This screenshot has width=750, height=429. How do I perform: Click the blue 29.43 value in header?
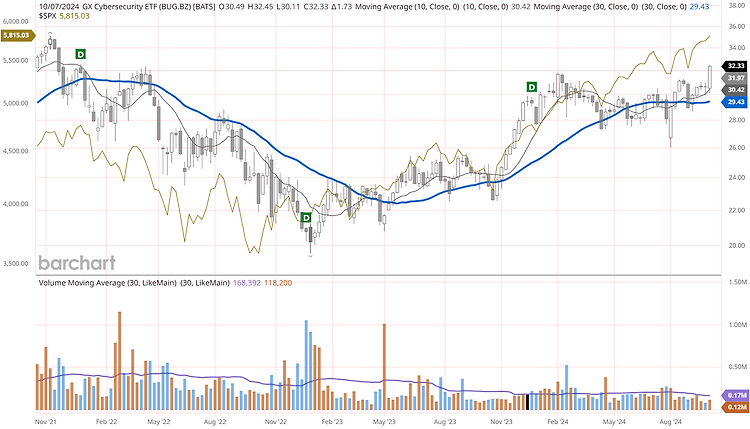pyautogui.click(x=700, y=7)
